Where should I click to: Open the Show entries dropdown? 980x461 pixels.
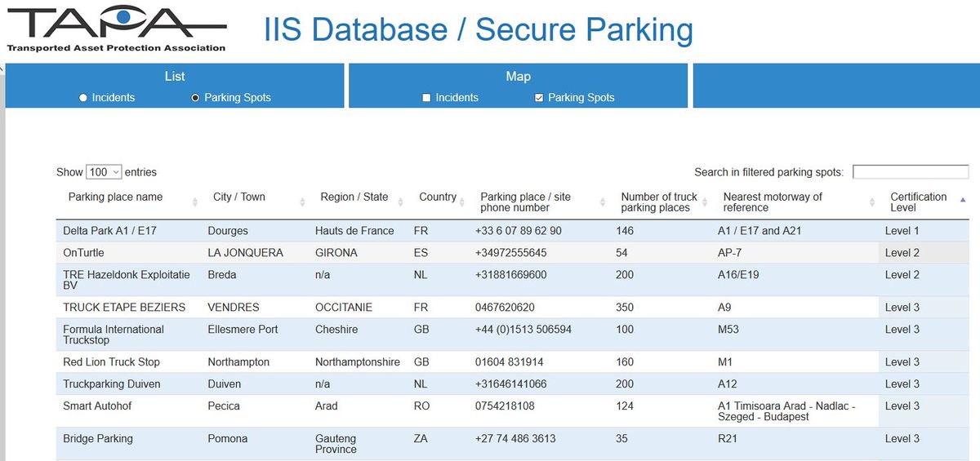tap(104, 172)
